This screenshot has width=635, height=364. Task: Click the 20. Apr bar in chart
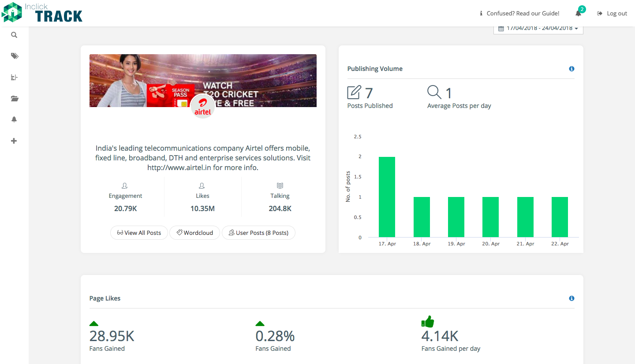[x=490, y=217]
